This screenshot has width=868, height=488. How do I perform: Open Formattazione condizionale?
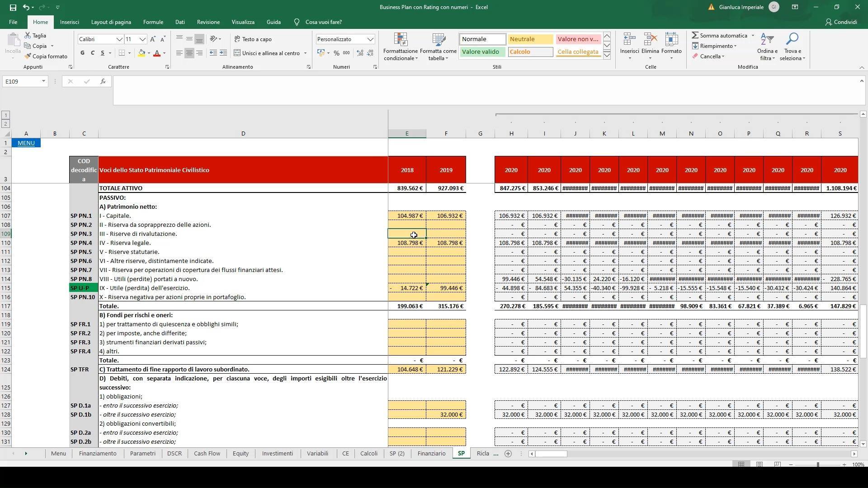(401, 47)
